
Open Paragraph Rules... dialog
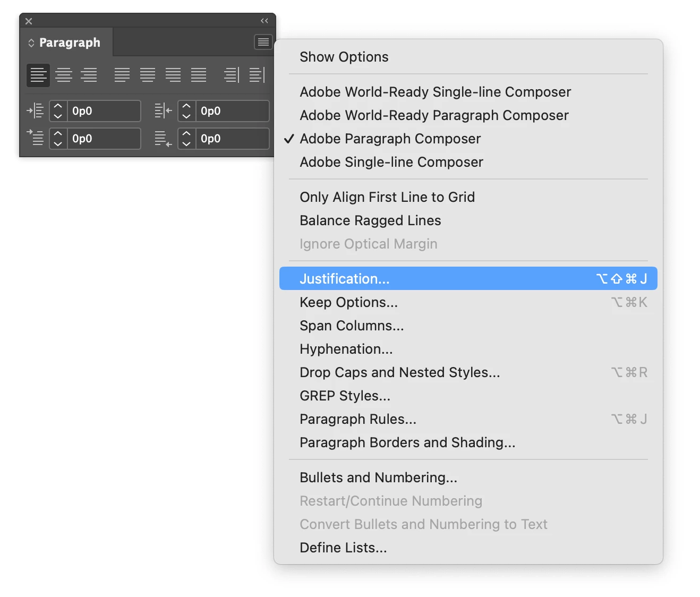(x=468, y=419)
